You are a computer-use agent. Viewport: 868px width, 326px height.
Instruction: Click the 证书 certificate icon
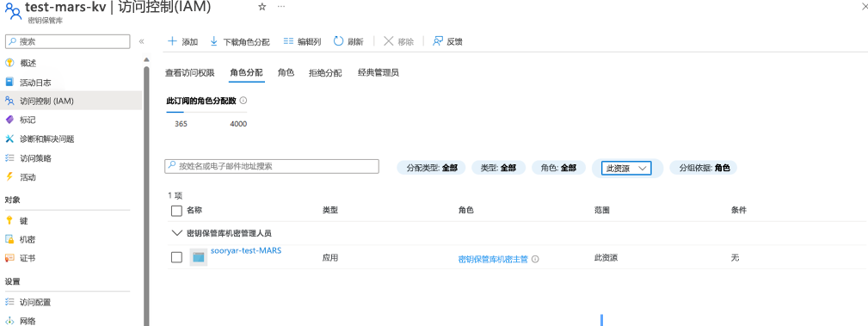click(x=9, y=258)
